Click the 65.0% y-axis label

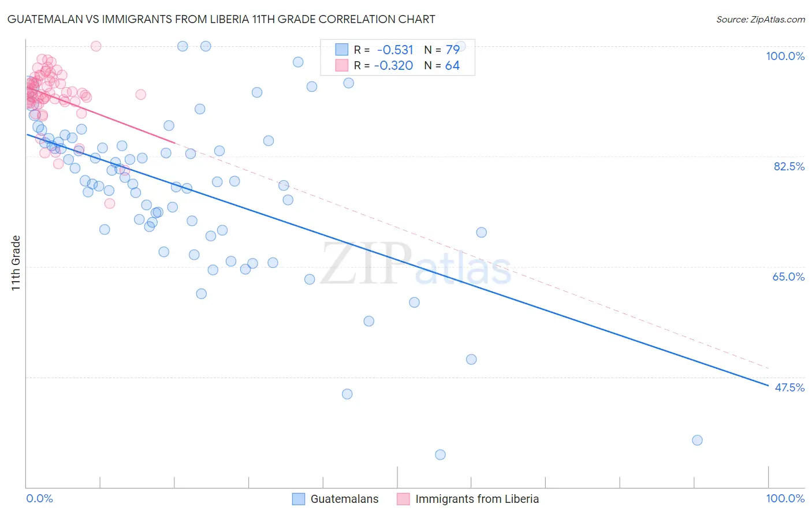[x=789, y=277]
